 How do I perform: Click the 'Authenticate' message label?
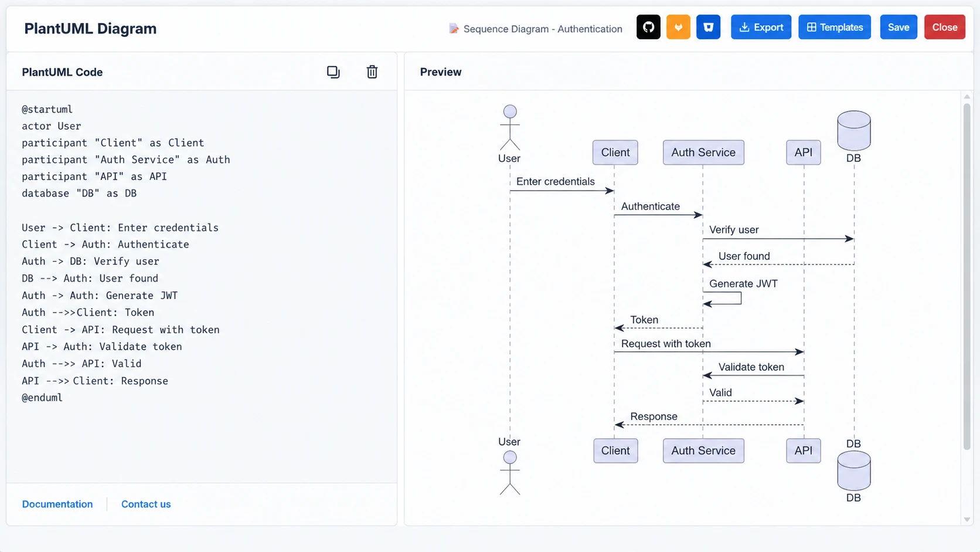click(651, 206)
